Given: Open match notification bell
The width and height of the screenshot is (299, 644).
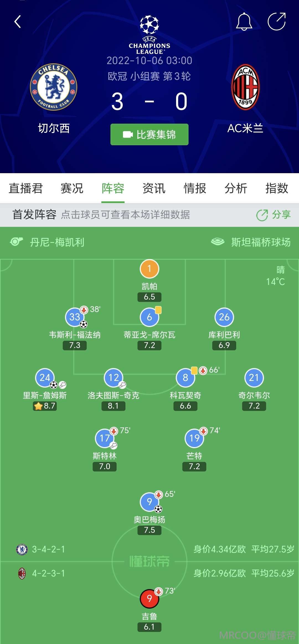Looking at the screenshot, I should 244,22.
